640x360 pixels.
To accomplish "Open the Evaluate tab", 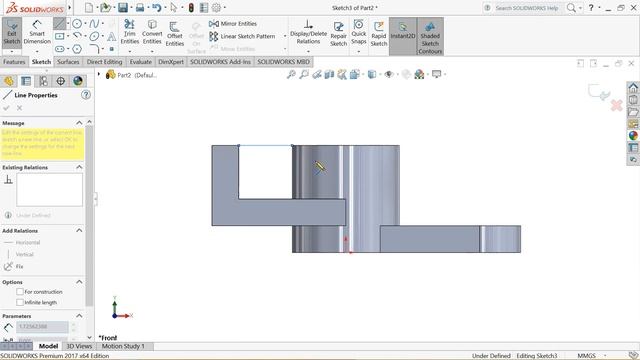I will point(140,62).
